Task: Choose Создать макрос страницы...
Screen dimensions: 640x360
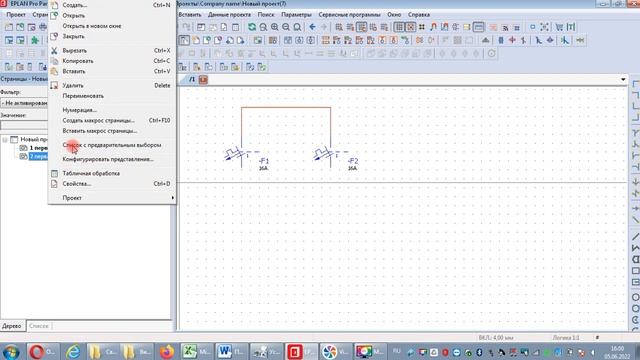Action: [x=98, y=120]
